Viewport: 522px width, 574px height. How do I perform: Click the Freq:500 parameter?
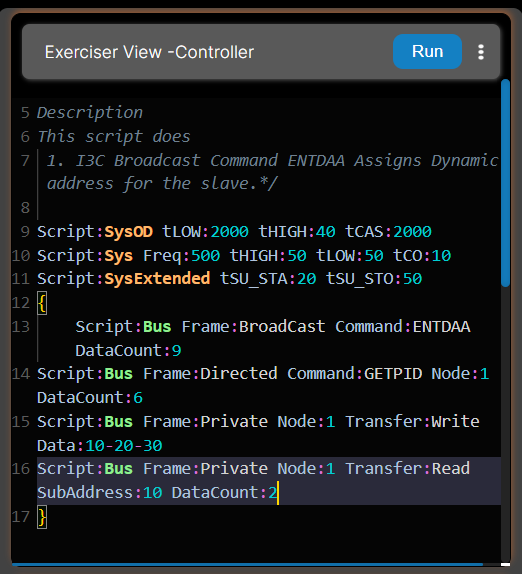pos(182,256)
